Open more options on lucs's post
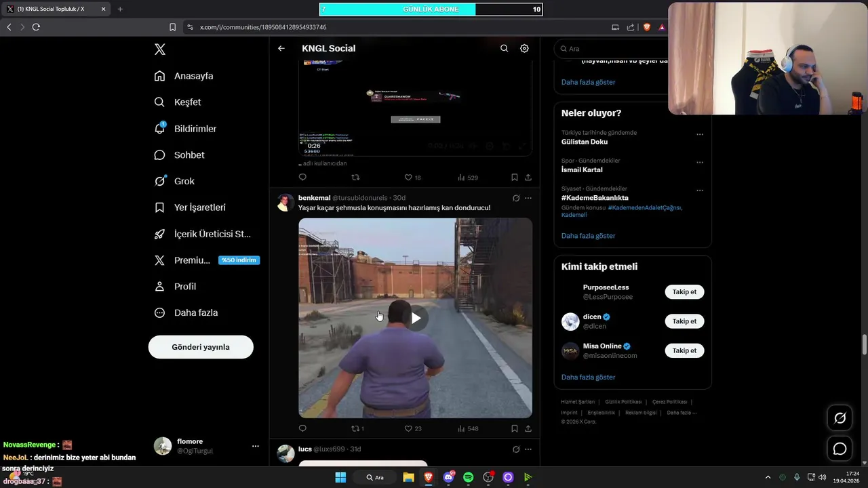This screenshot has height=488, width=868. (x=528, y=449)
